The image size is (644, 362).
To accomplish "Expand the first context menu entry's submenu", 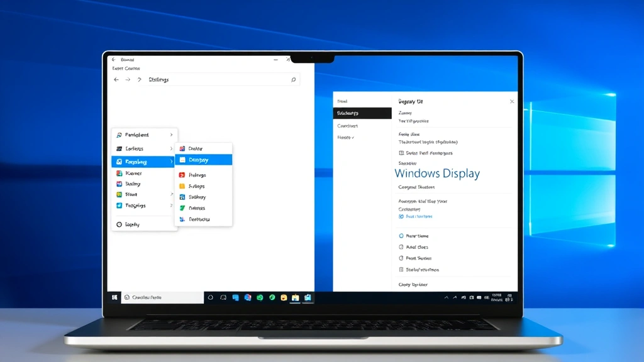I will pyautogui.click(x=171, y=134).
